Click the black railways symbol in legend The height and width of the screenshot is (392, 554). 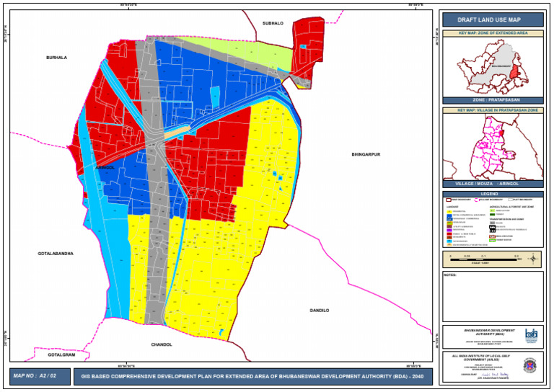[x=492, y=227]
